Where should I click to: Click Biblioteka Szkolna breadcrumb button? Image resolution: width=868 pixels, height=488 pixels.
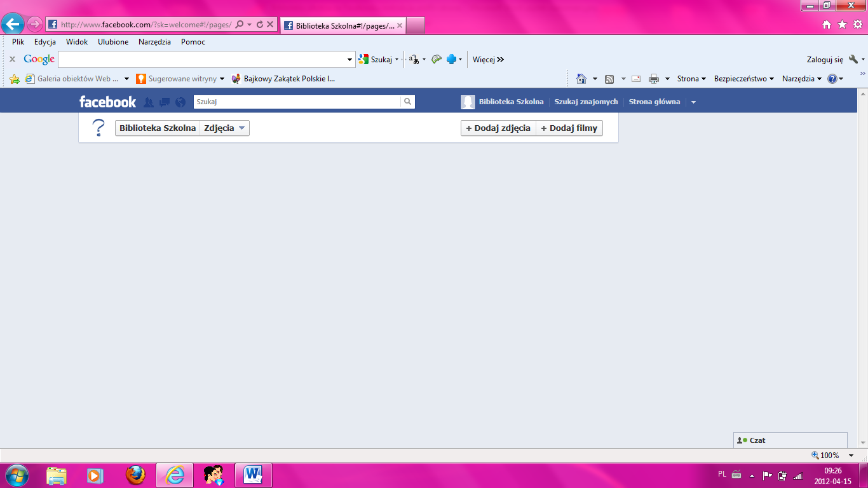[x=158, y=128]
